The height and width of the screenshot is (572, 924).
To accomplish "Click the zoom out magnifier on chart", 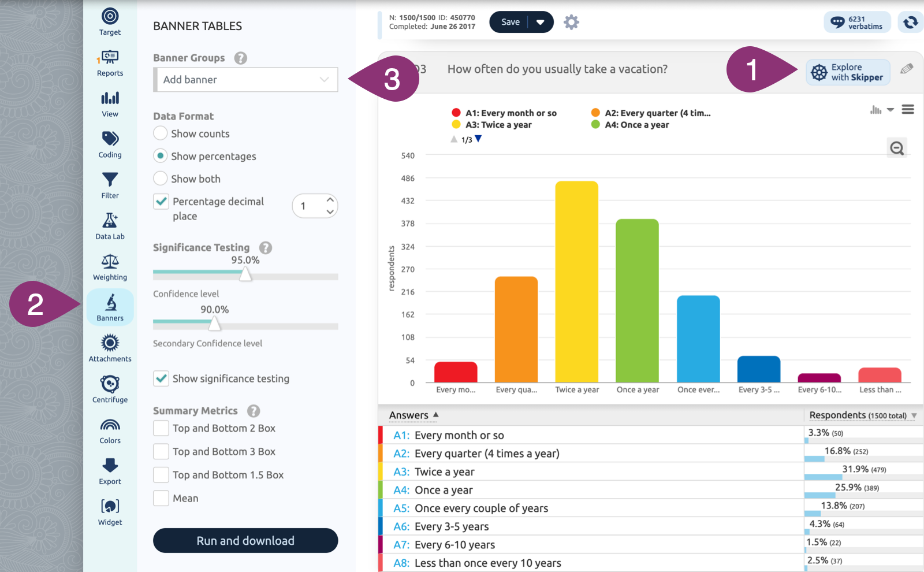I will point(897,148).
